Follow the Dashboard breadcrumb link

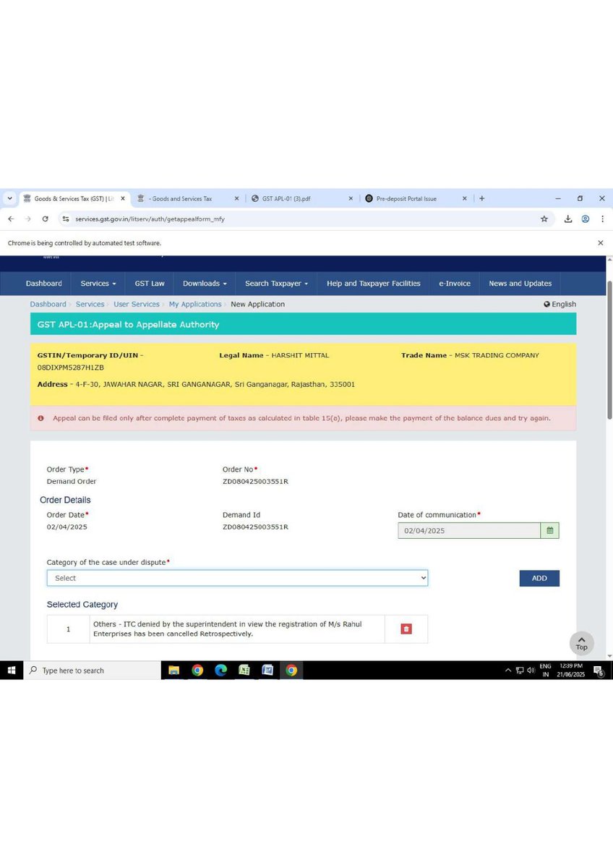48,305
